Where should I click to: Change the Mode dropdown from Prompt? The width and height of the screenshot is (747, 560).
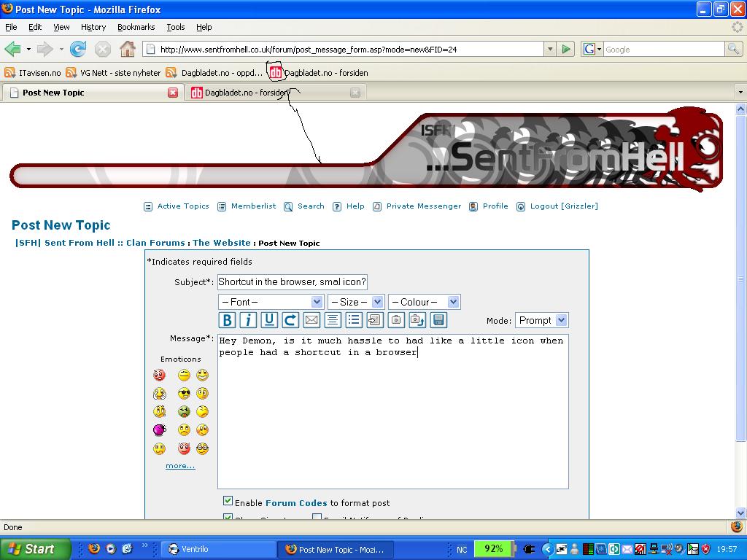pyautogui.click(x=541, y=320)
